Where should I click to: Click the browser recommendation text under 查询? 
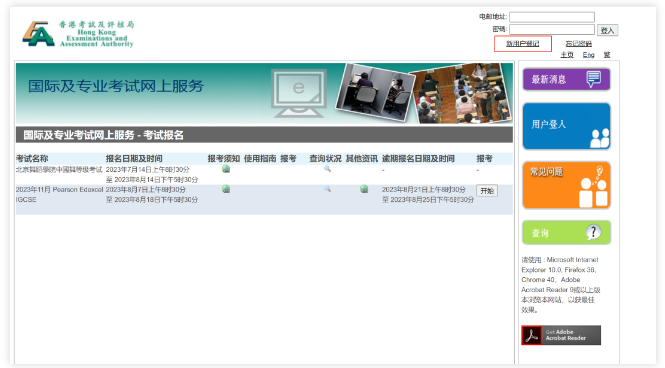[x=561, y=284]
